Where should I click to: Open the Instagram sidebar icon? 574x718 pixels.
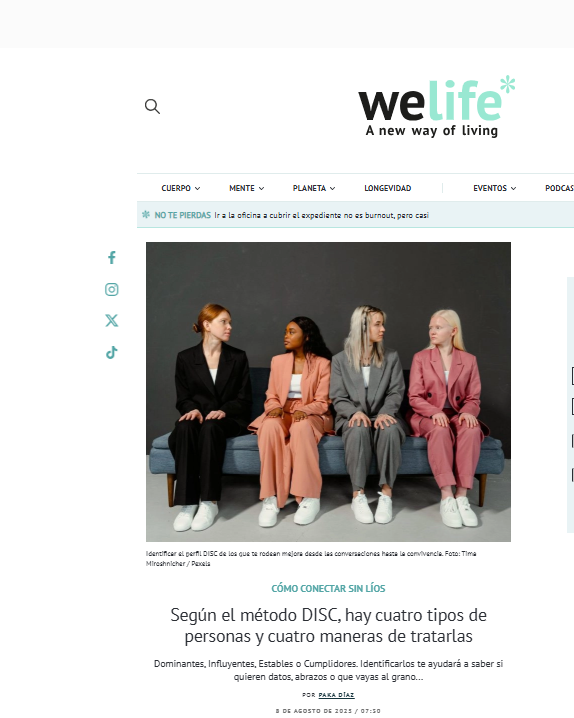(112, 289)
